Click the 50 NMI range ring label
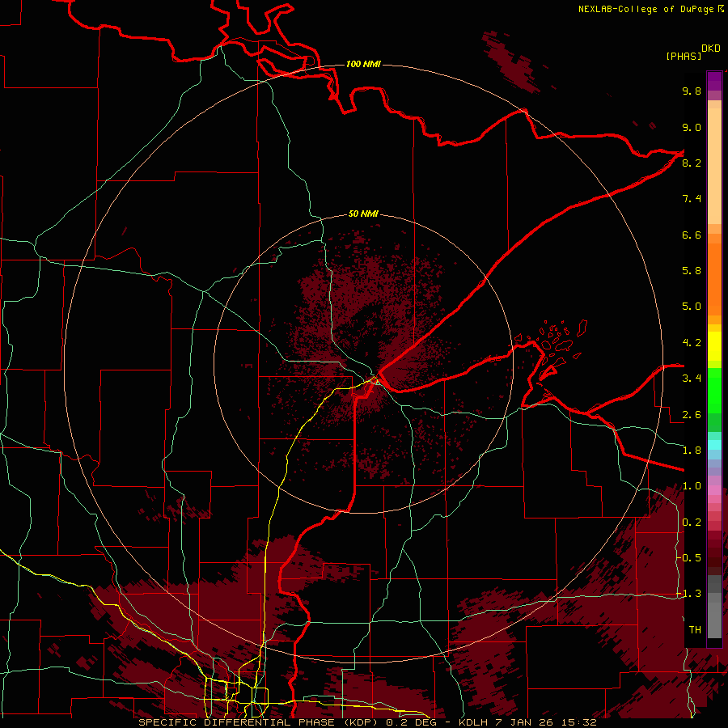 (x=363, y=214)
